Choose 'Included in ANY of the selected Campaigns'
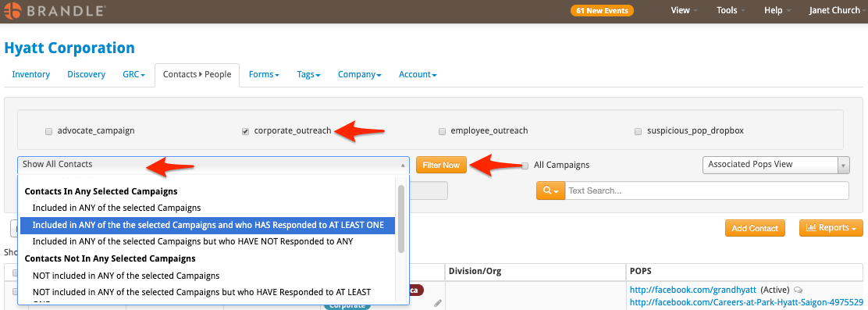 click(x=207, y=208)
